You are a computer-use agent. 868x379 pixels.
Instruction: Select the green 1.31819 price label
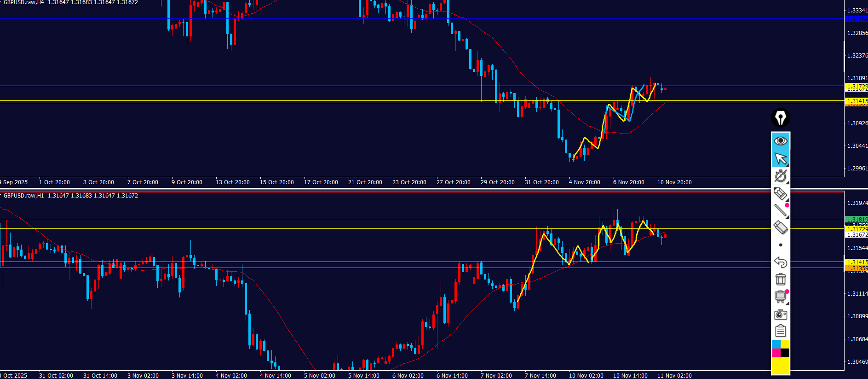pyautogui.click(x=857, y=220)
